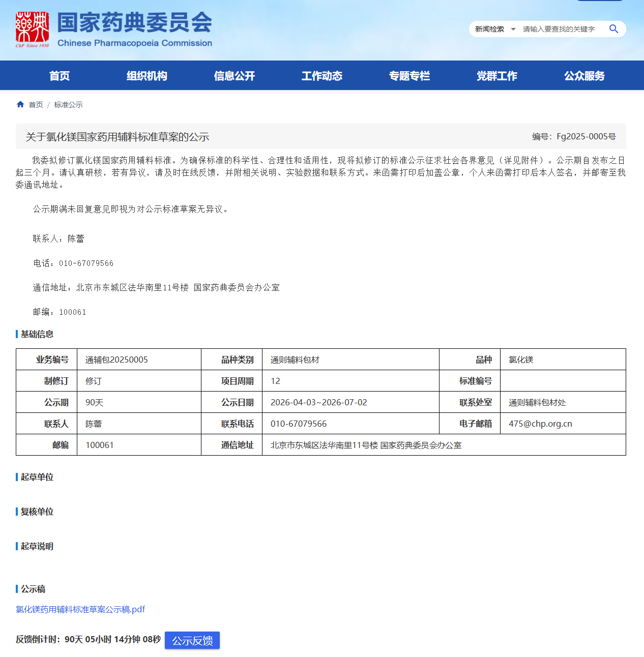Screen dimensions: 644x657
Task: Click the email address 475@chp.org.cn
Action: pos(540,424)
